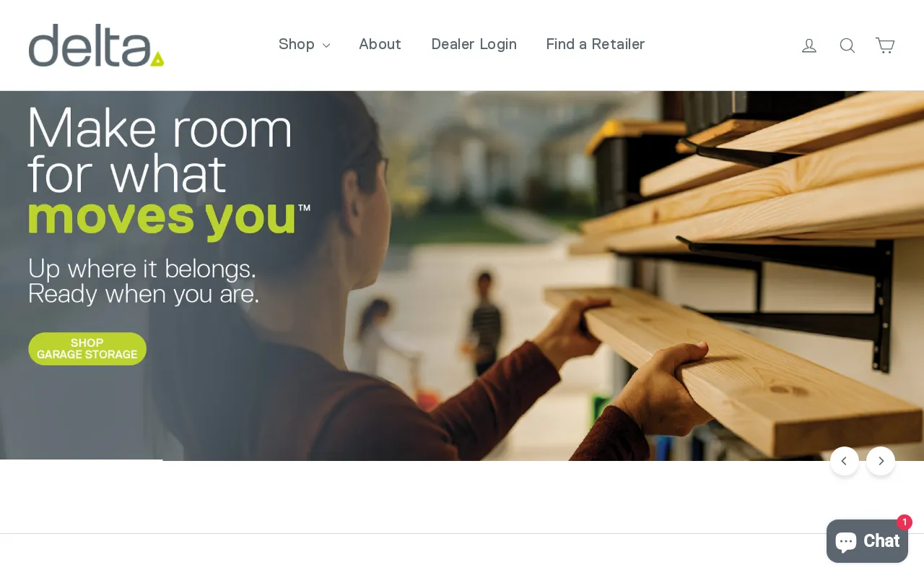Open the Dealer Login link
This screenshot has width=924, height=578.
pyautogui.click(x=474, y=44)
